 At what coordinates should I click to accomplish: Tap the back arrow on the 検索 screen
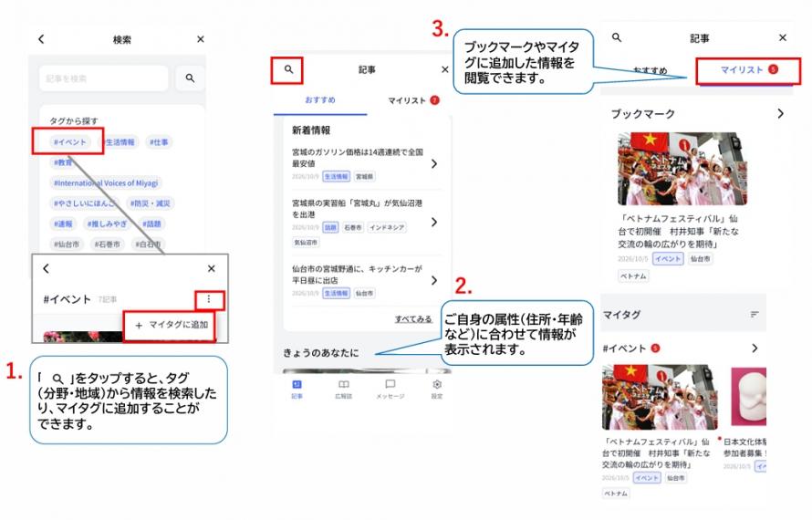pyautogui.click(x=41, y=39)
